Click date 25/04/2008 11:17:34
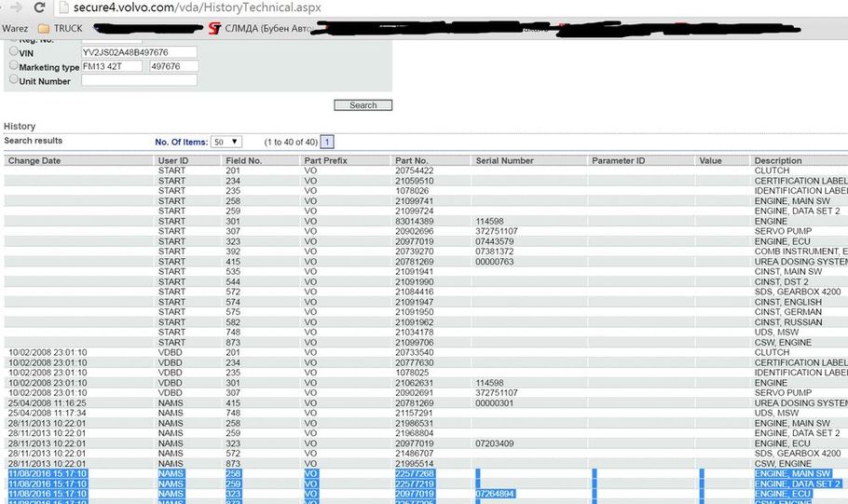Viewport: 848px width, 504px height. pyautogui.click(x=47, y=413)
